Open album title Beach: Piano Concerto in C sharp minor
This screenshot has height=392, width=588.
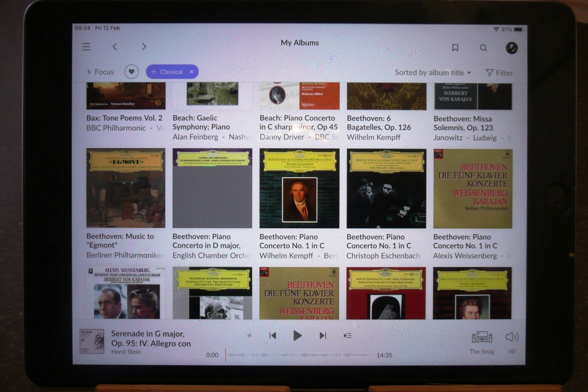[x=298, y=122]
